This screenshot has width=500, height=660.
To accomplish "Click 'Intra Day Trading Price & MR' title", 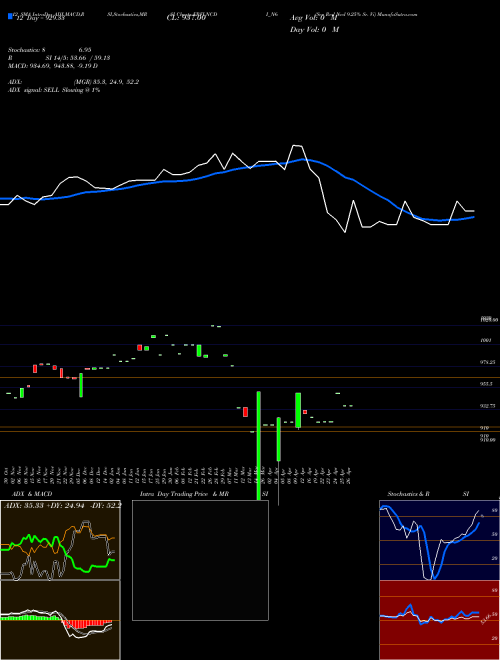I will 184,494.
